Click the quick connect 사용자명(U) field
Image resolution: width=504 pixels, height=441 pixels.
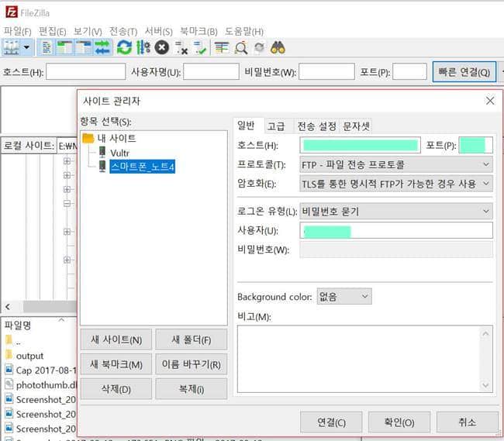pyautogui.click(x=211, y=71)
